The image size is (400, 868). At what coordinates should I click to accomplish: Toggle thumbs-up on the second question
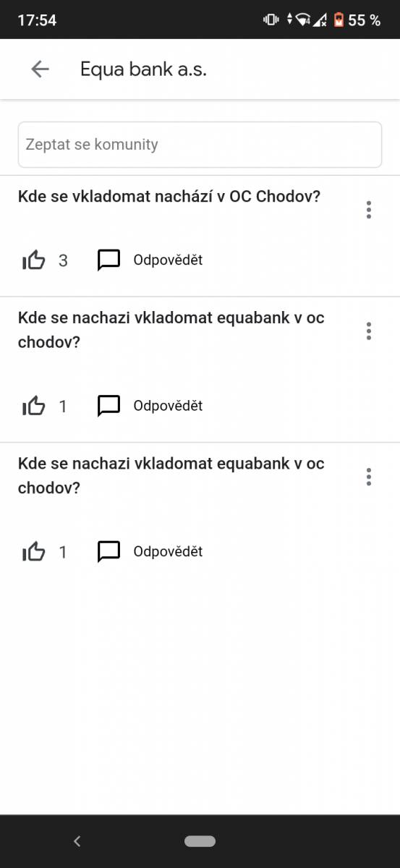click(34, 406)
